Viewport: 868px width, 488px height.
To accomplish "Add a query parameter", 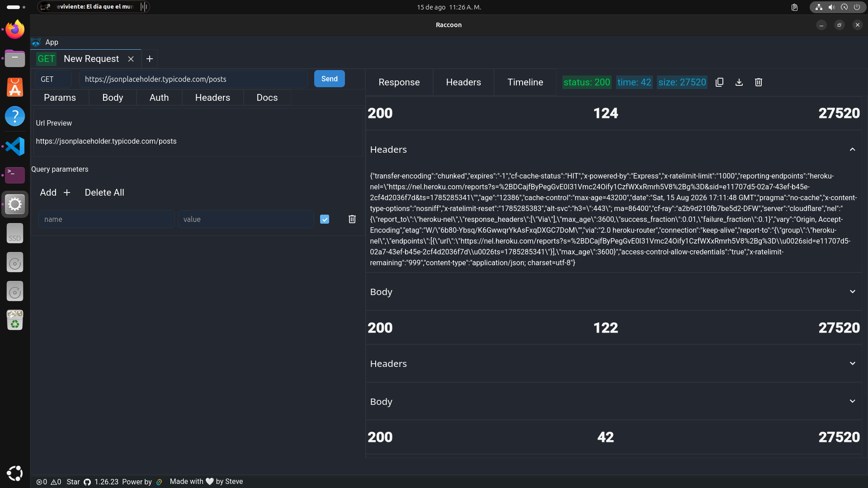I will pyautogui.click(x=55, y=192).
